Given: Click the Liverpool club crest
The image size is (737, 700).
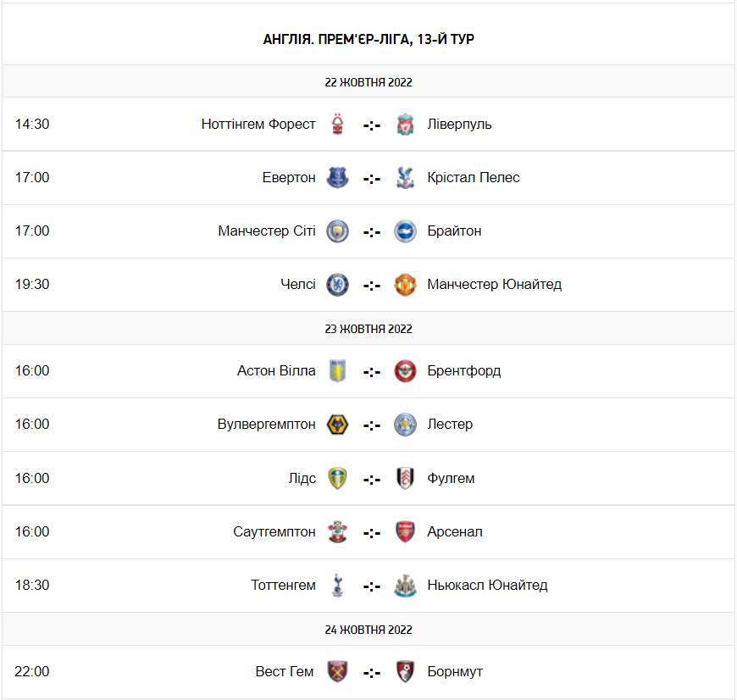Looking at the screenshot, I should click(x=405, y=124).
